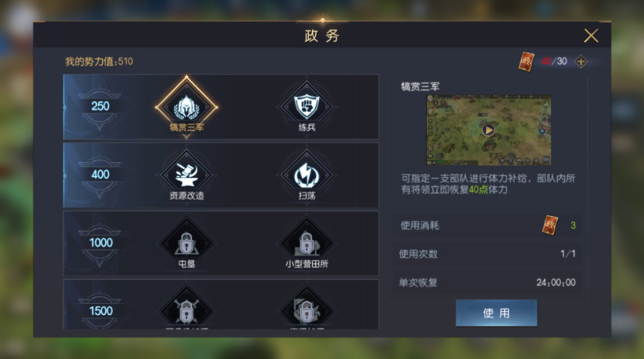
Task: Choose the 扫荡 lightning icon
Action: [x=307, y=175]
